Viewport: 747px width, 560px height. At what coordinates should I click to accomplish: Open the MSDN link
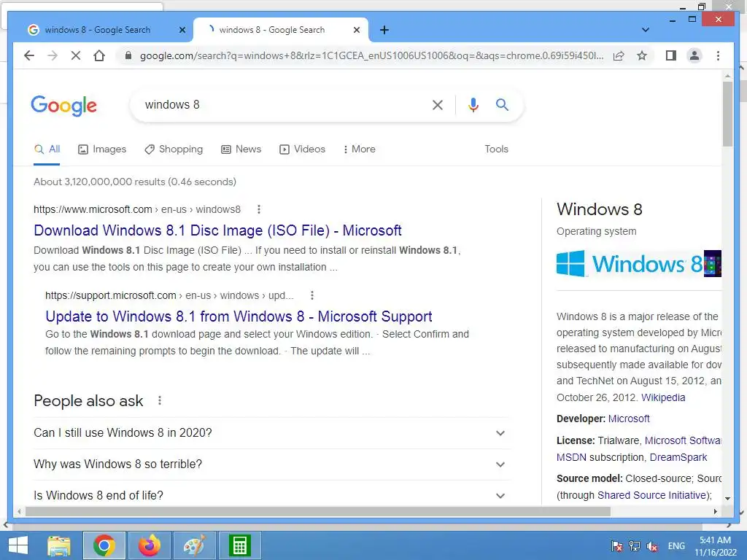click(571, 457)
